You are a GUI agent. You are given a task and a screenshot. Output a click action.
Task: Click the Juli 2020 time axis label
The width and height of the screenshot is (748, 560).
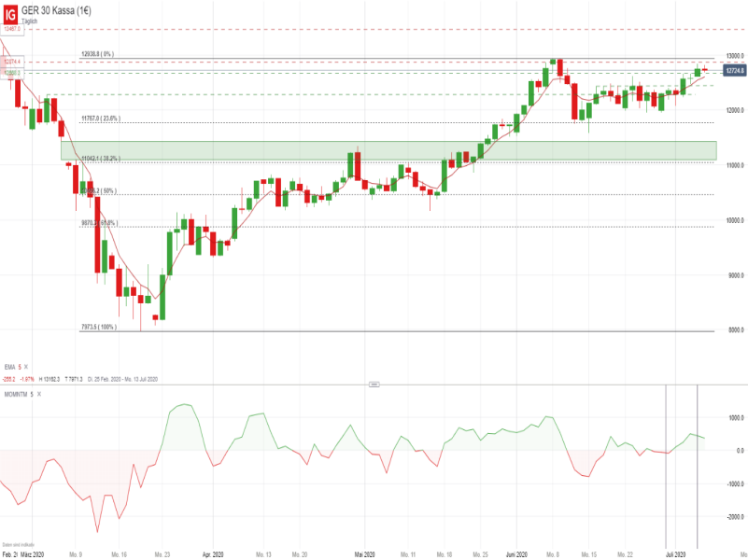point(675,554)
